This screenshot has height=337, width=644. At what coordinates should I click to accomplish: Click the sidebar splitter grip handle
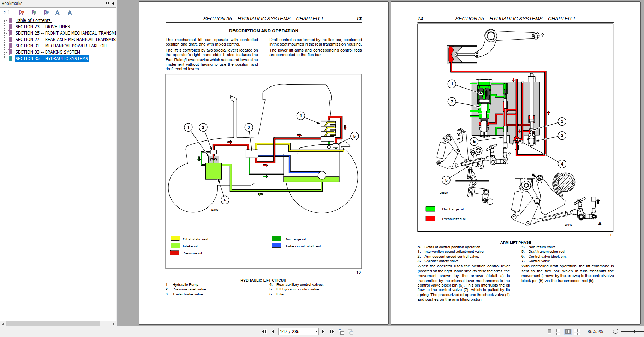[x=118, y=149]
